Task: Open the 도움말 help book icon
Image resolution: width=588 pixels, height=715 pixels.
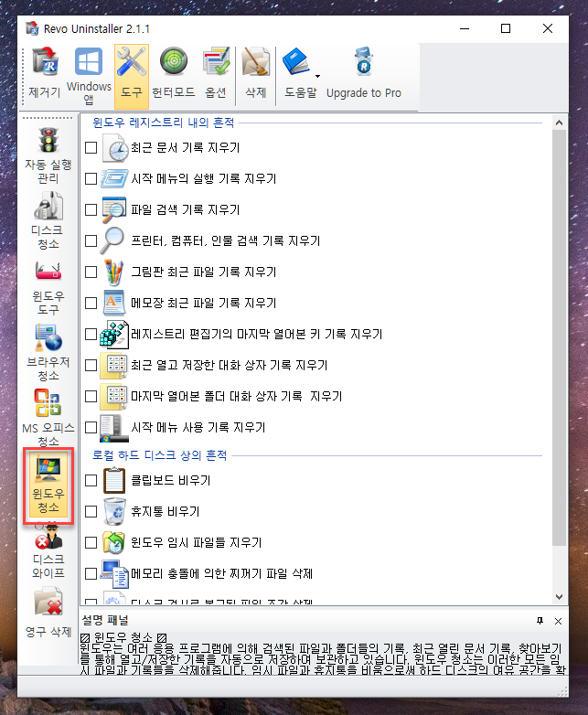Action: coord(296,63)
